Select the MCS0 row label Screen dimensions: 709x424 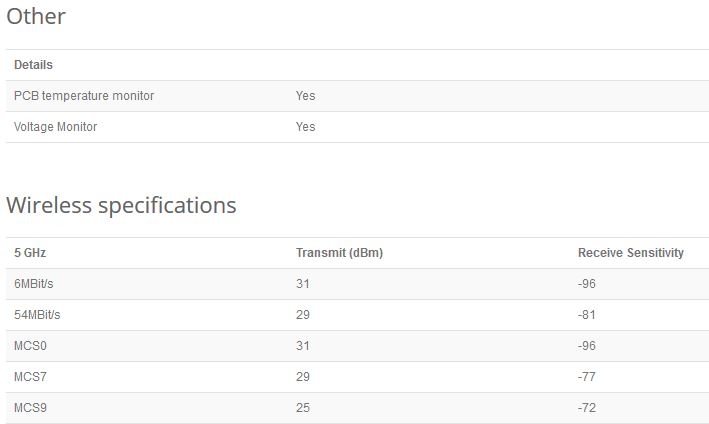click(30, 346)
